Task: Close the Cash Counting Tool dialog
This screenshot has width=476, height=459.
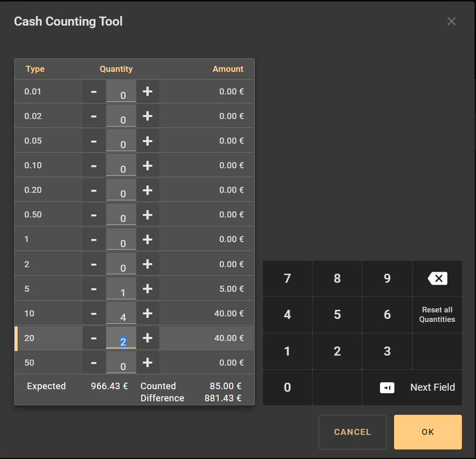Action: [451, 21]
